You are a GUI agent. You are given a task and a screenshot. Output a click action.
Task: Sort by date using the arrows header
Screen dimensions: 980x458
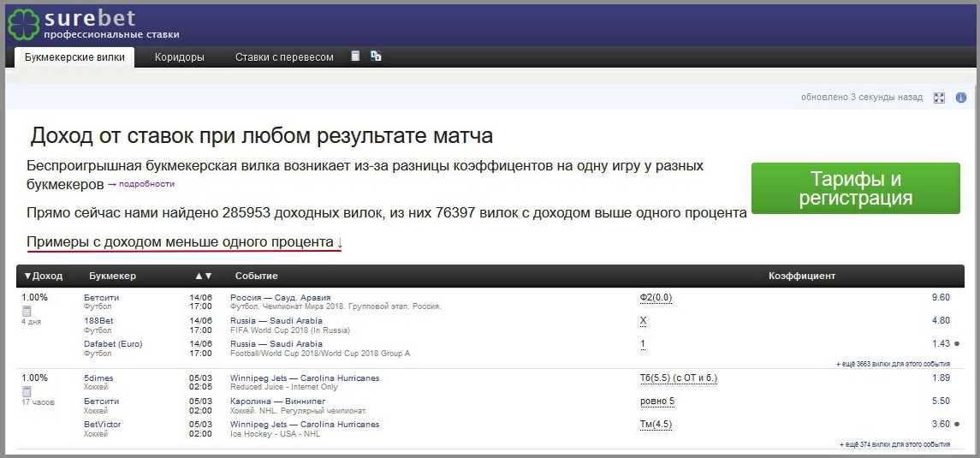[203, 276]
